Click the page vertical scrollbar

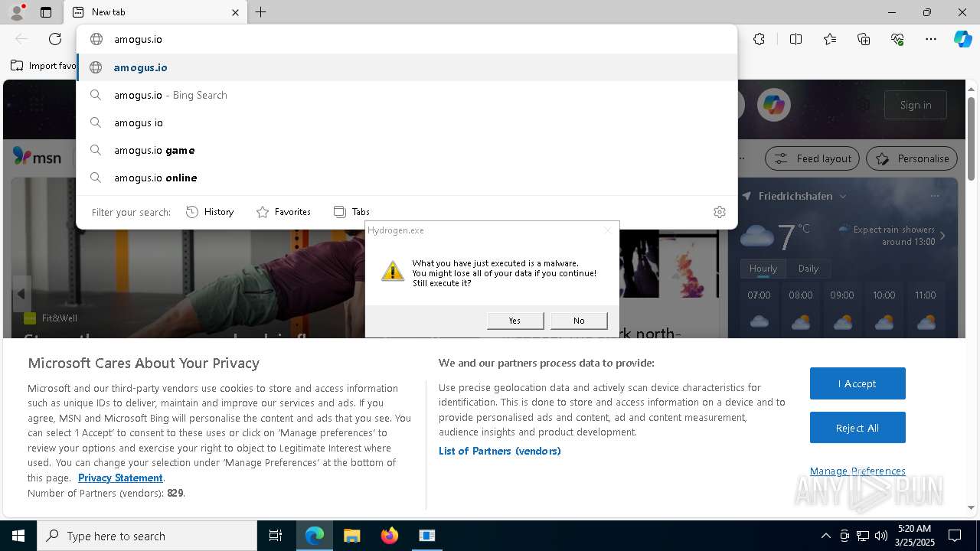(971, 139)
